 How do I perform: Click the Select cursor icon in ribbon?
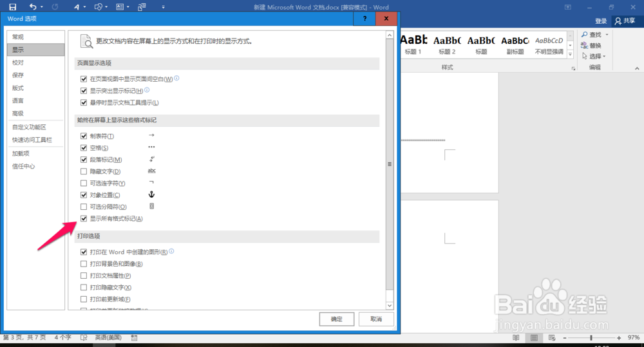click(585, 56)
